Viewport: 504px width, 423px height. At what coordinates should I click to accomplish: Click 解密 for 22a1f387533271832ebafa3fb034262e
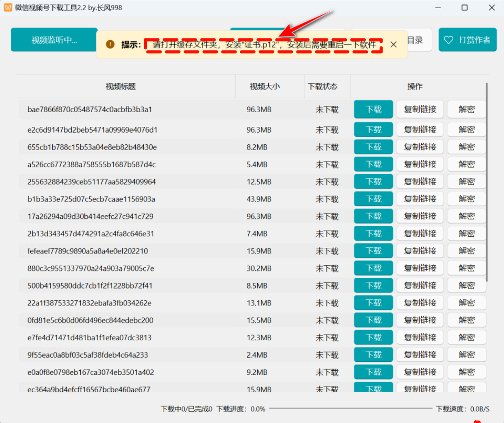coord(467,303)
